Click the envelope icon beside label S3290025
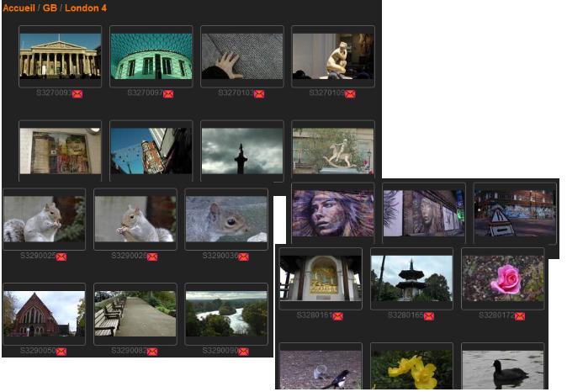567x392 pixels. point(61,257)
